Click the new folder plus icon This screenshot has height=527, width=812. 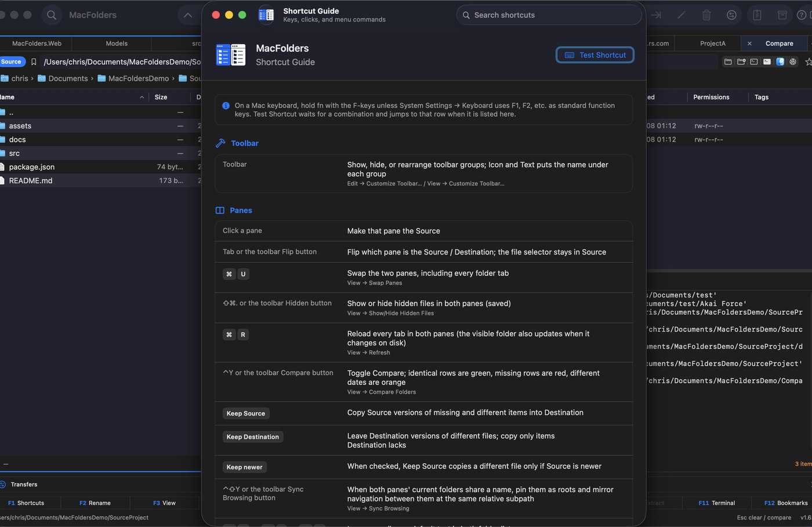point(741,61)
